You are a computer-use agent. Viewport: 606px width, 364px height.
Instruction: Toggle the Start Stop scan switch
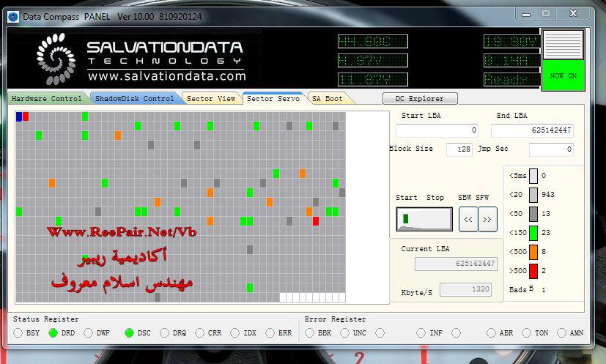424,219
